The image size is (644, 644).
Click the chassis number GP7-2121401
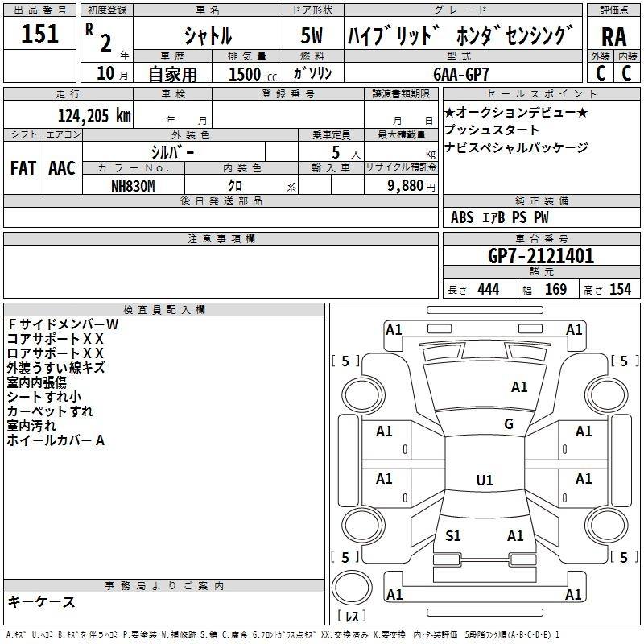pos(541,256)
